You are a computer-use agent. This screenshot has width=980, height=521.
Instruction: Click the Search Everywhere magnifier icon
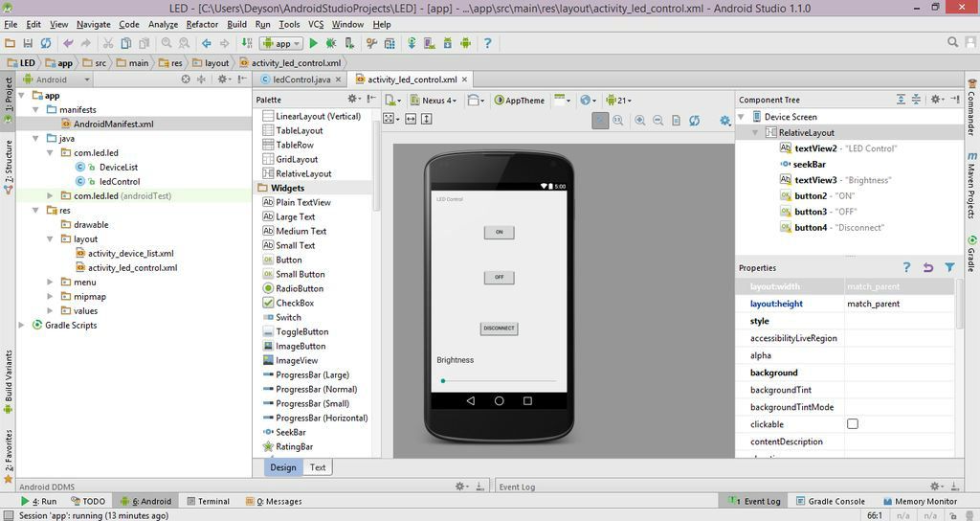pyautogui.click(x=952, y=42)
